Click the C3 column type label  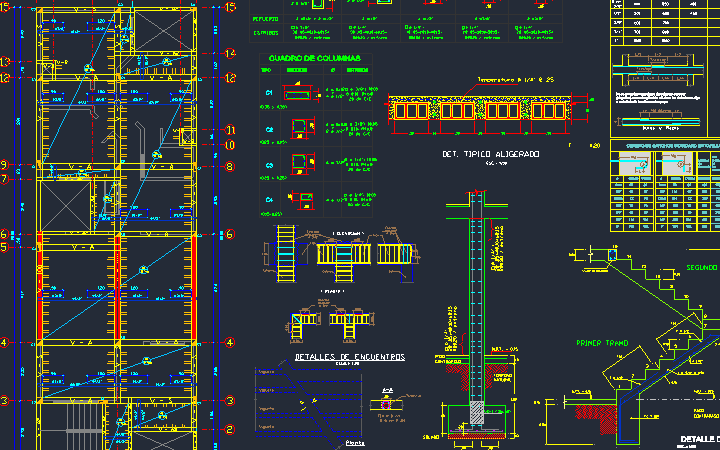click(x=269, y=165)
